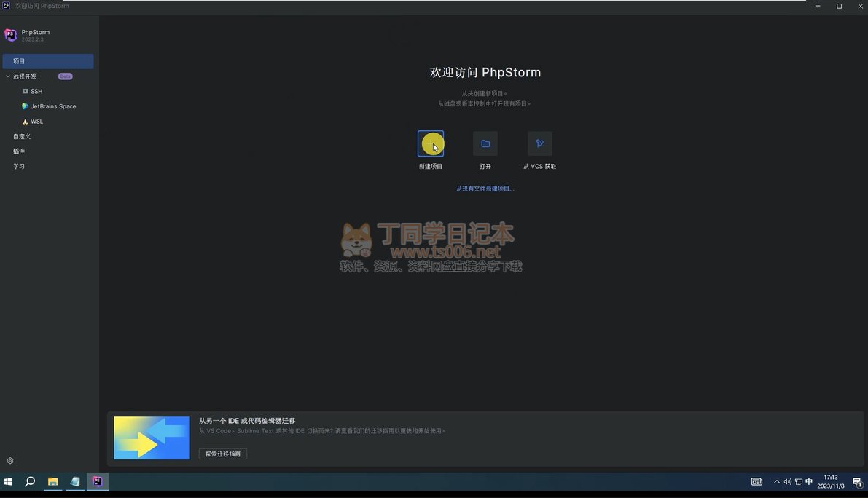Click the notepad-like app icon in the taskbar
The width and height of the screenshot is (868, 498).
pos(75,481)
